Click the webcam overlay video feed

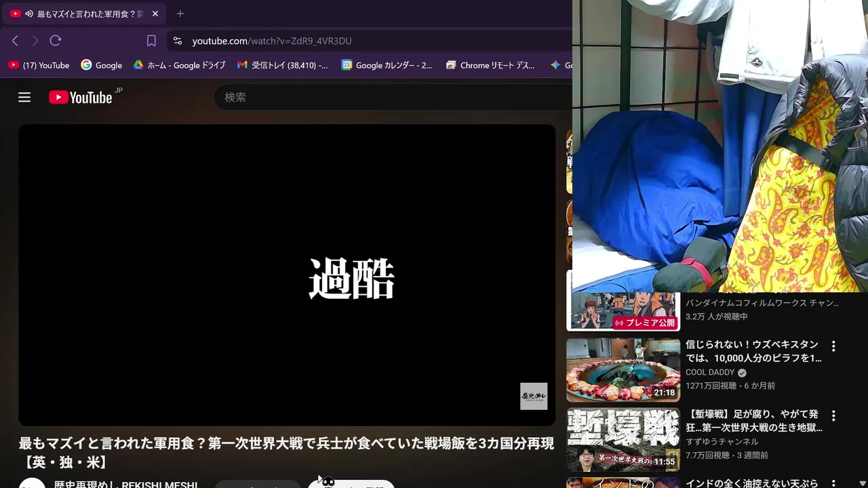click(x=720, y=146)
